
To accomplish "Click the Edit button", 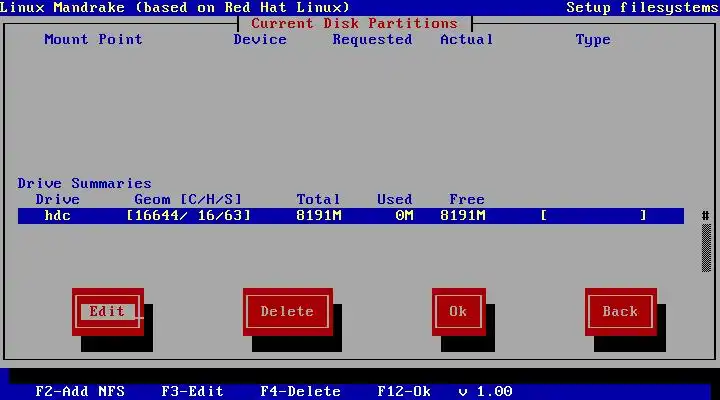I will pyautogui.click(x=107, y=312).
